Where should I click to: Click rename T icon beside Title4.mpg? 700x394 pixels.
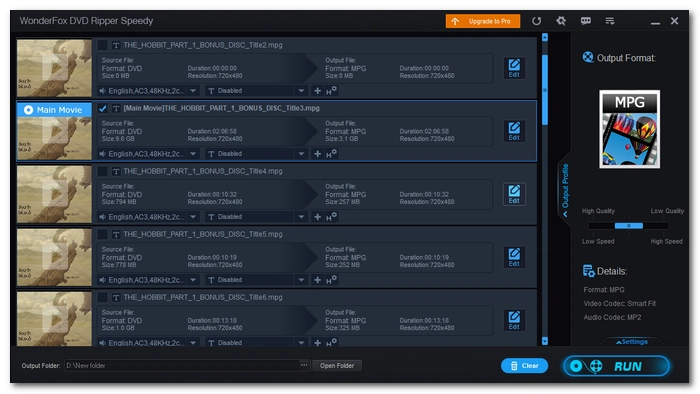pos(116,171)
